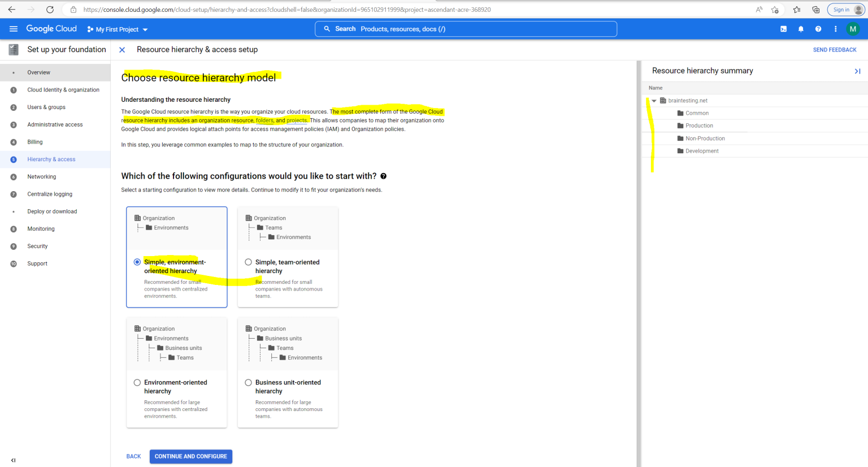This screenshot has width=868, height=467.
Task: Click CONTINUE AND CONFIGURE
Action: 190,456
